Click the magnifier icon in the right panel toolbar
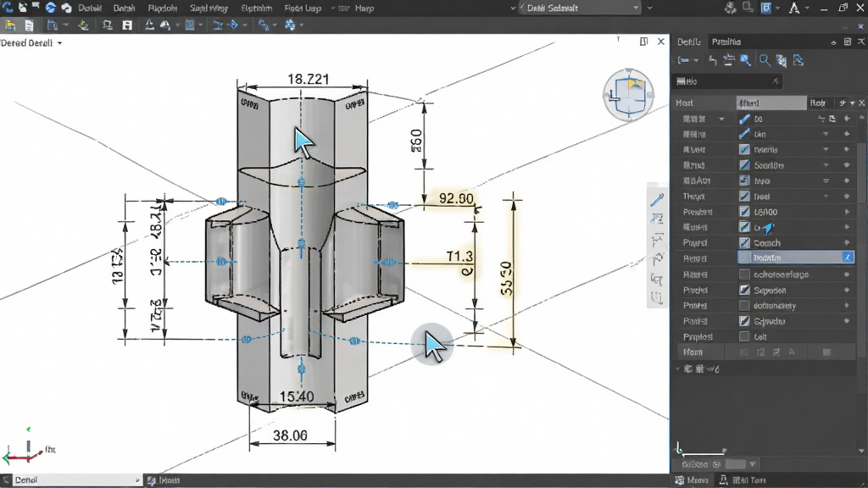This screenshot has height=488, width=868. [x=765, y=60]
